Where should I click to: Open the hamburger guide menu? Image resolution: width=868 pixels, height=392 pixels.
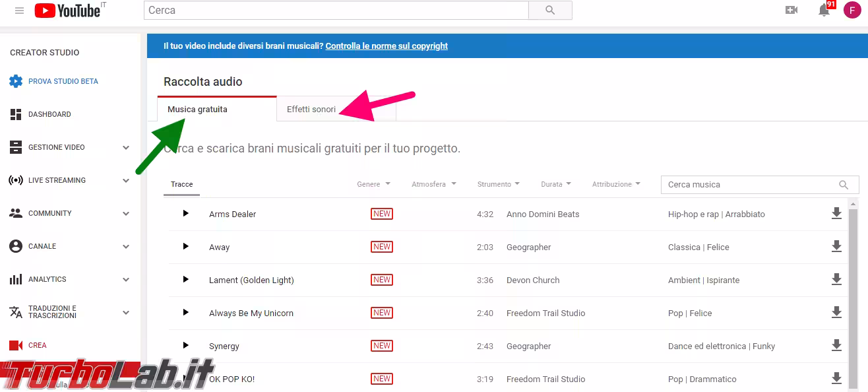[x=19, y=11]
